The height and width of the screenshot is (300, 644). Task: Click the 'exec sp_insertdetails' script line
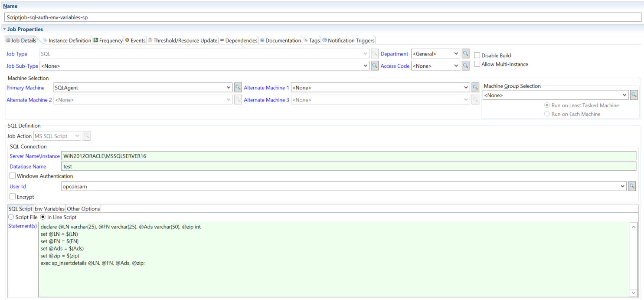click(92, 263)
